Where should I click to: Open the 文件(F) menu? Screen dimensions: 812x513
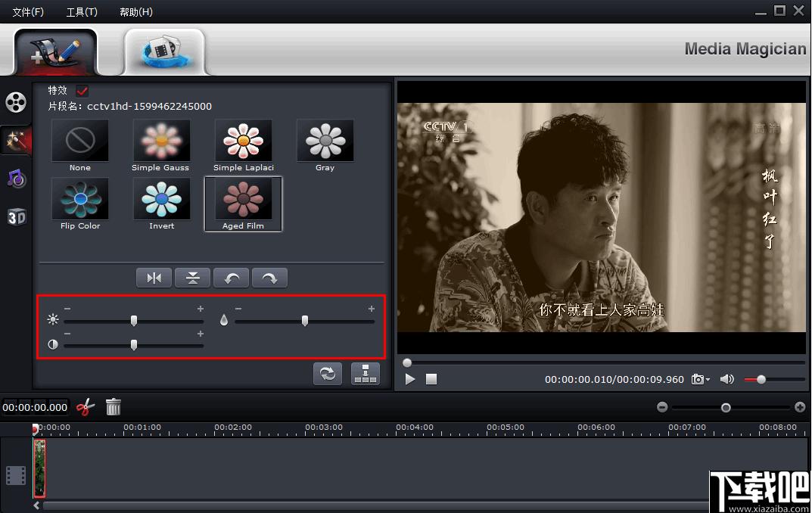click(28, 12)
